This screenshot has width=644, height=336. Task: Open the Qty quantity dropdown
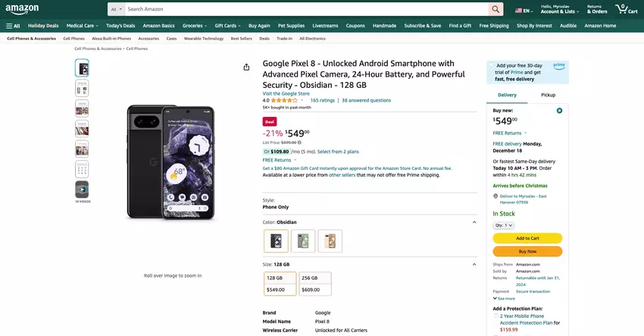click(504, 225)
